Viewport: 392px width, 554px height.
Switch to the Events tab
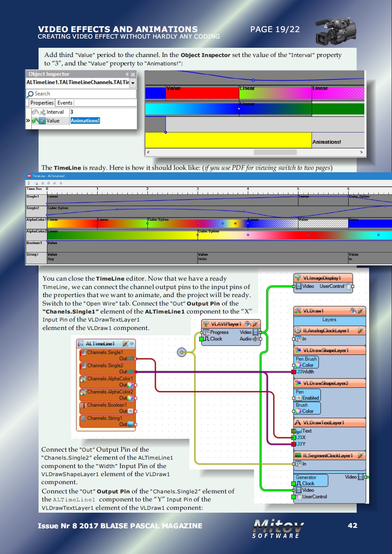click(x=65, y=102)
